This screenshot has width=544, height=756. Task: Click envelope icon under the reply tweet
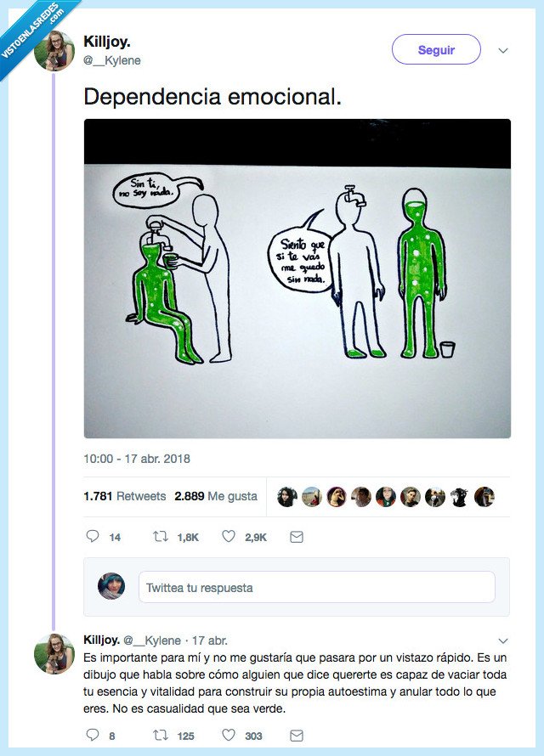point(297,736)
